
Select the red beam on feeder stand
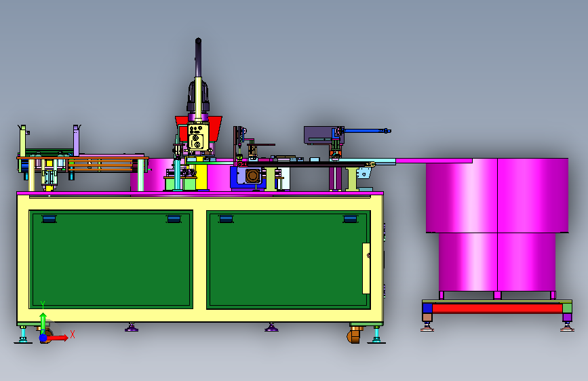coord(497,308)
